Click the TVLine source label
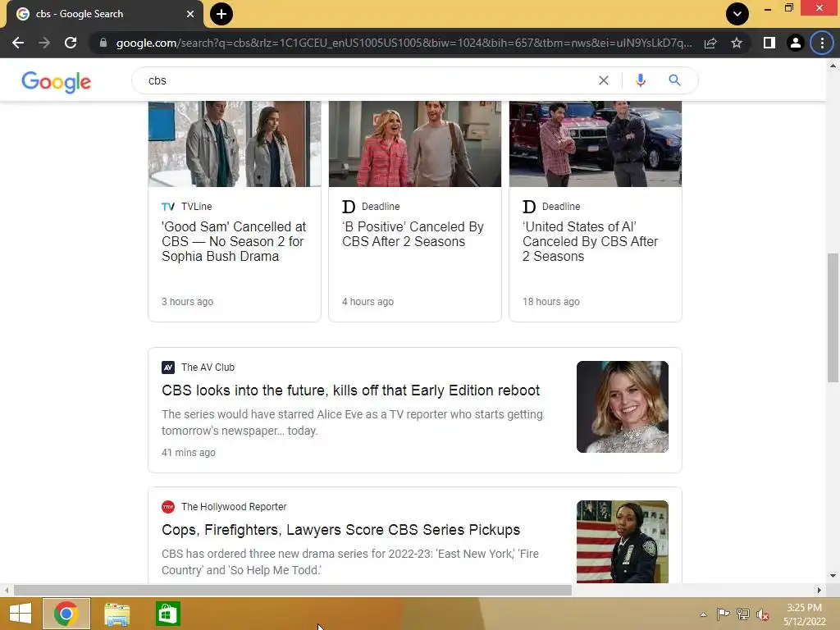 click(197, 206)
